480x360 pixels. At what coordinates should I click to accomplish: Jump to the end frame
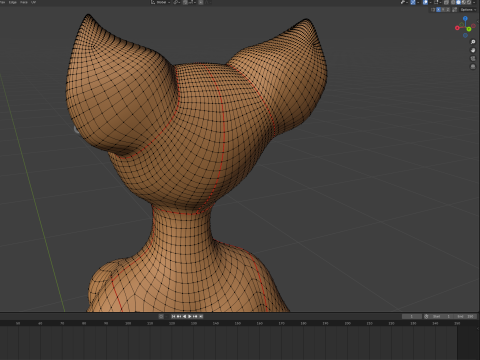(x=201, y=316)
